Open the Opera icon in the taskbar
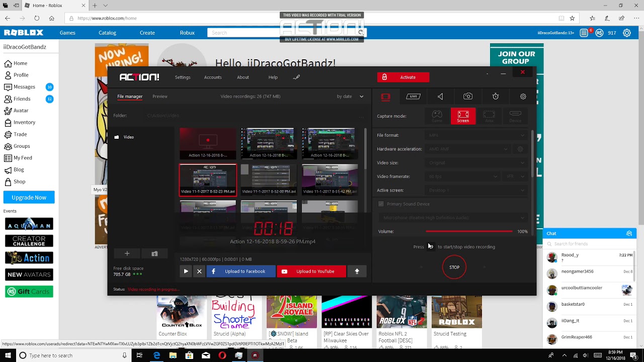 pyautogui.click(x=222, y=355)
